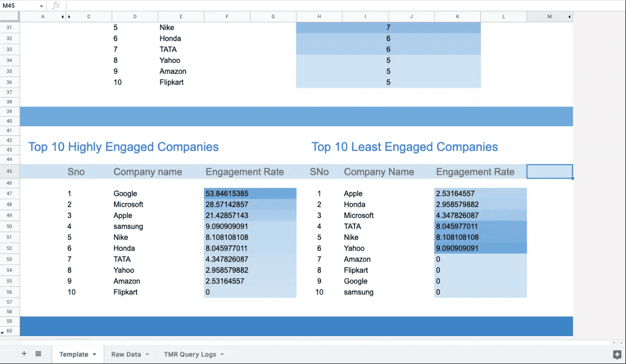Open the Template tab dropdown arrow

point(94,354)
